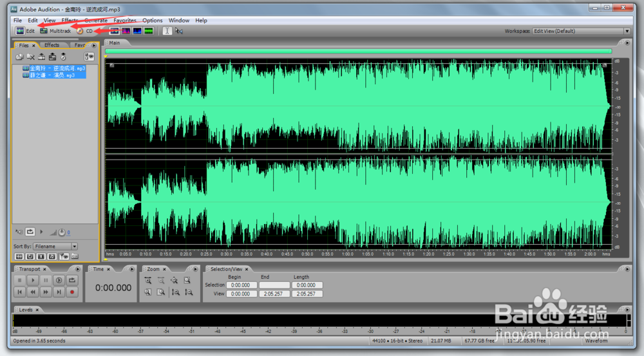Toggle Show MIDI Files filter

click(x=52, y=256)
